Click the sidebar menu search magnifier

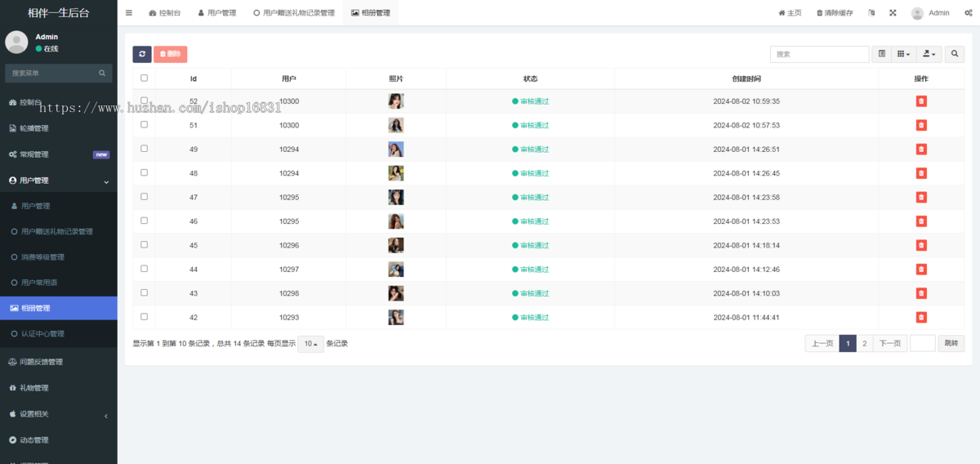coord(103,73)
